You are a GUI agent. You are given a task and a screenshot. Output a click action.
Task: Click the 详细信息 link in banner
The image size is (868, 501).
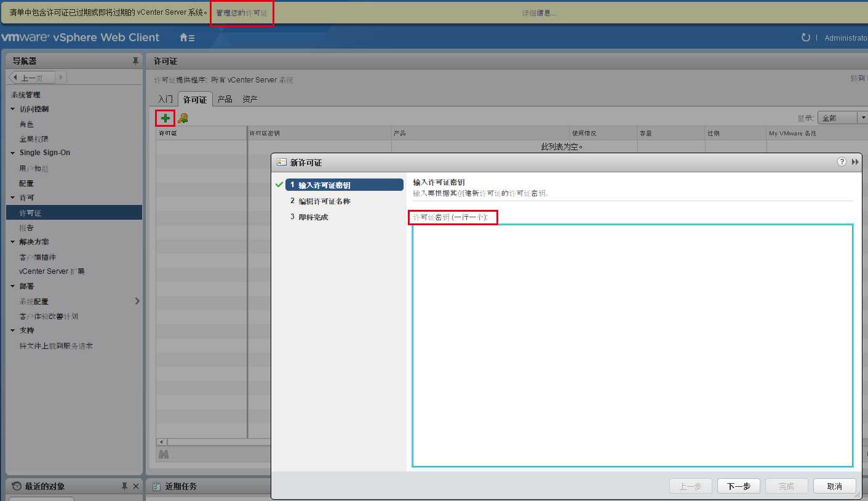[539, 12]
